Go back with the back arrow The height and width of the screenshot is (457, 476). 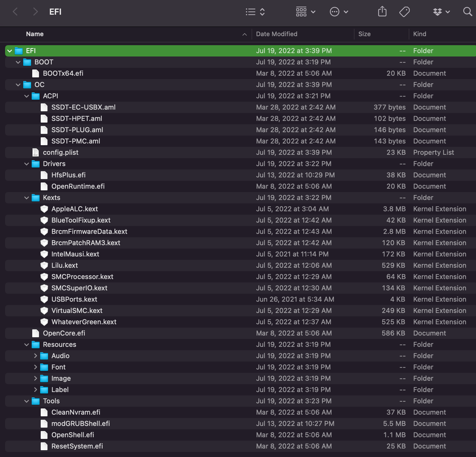point(15,12)
